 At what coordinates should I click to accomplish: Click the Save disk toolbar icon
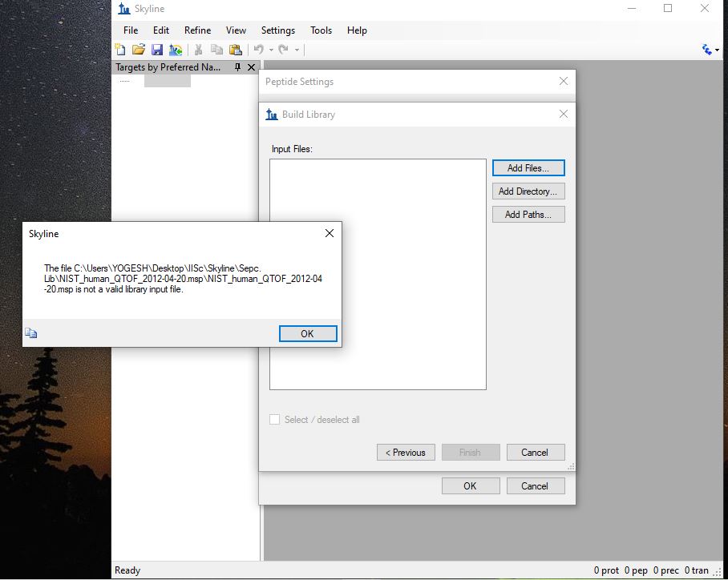point(157,49)
